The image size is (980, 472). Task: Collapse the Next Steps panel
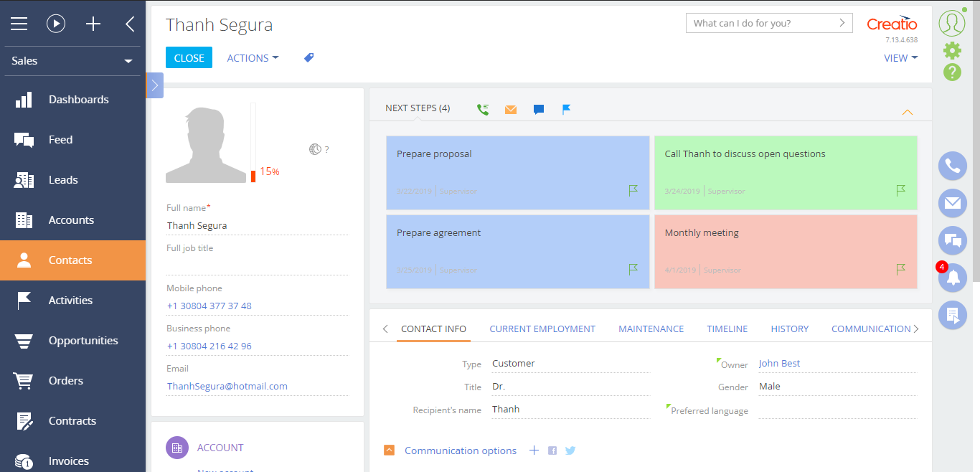(x=907, y=112)
